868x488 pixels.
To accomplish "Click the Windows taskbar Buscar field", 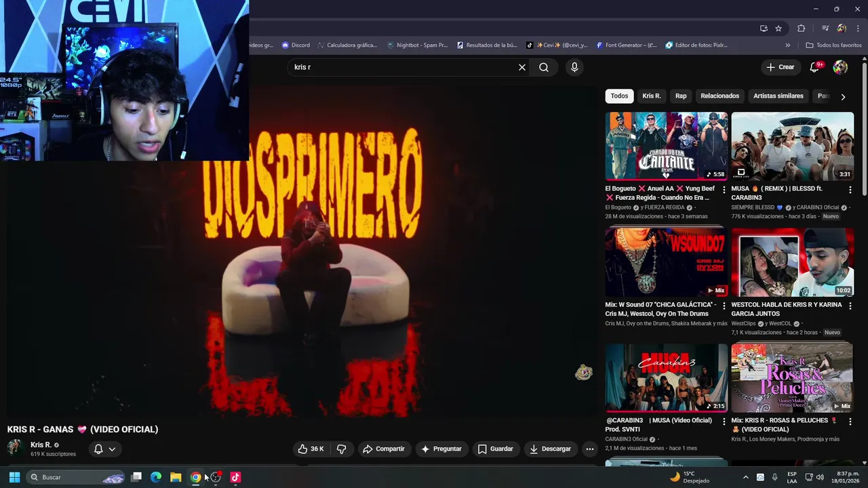I will coord(77,477).
